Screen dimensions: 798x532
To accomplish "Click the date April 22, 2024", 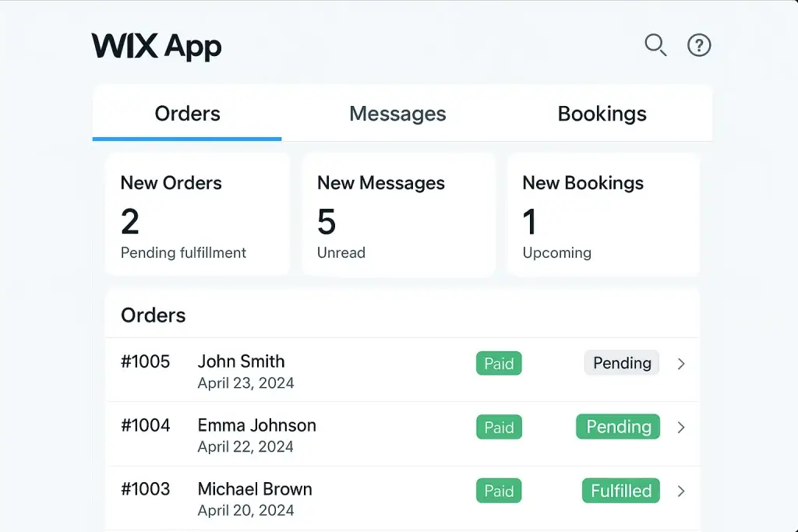I will (245, 446).
